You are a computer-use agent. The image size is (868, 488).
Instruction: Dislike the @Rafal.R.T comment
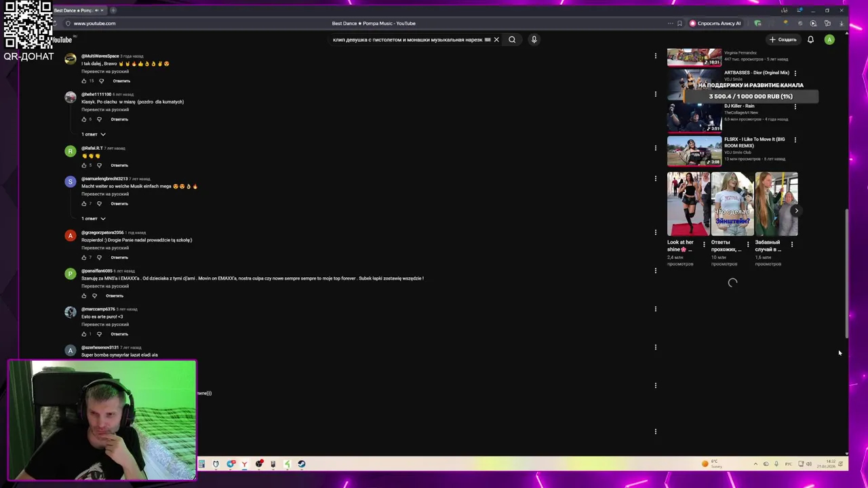(99, 165)
